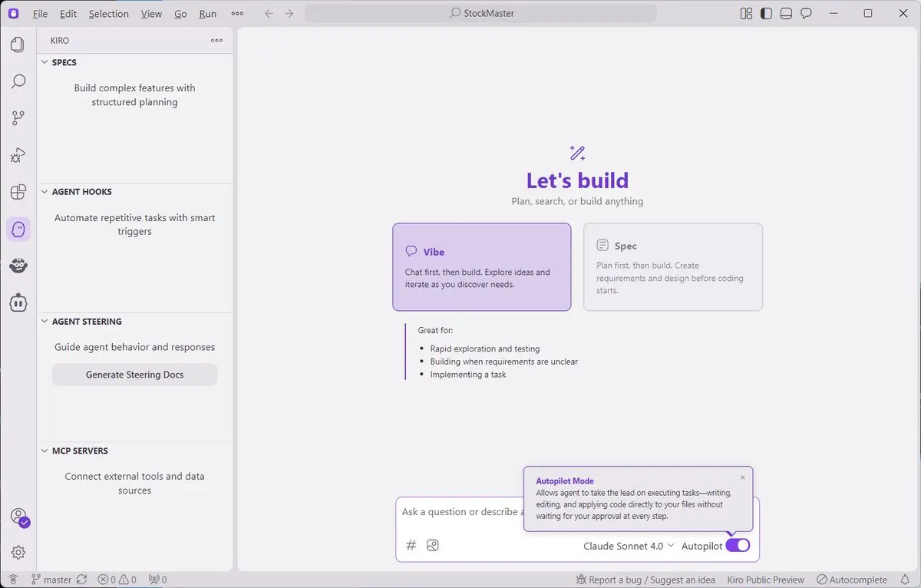Open the master branch picker
The image size is (921, 588).
[51, 580]
